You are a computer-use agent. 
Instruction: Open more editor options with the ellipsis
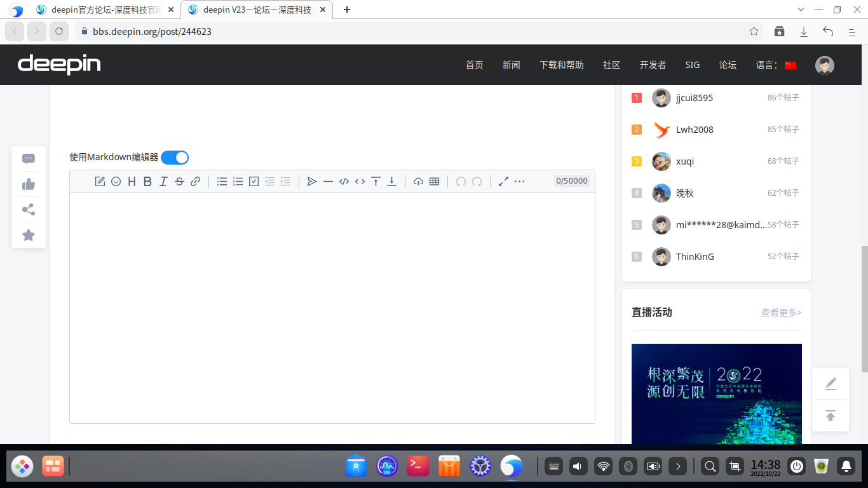tap(519, 181)
